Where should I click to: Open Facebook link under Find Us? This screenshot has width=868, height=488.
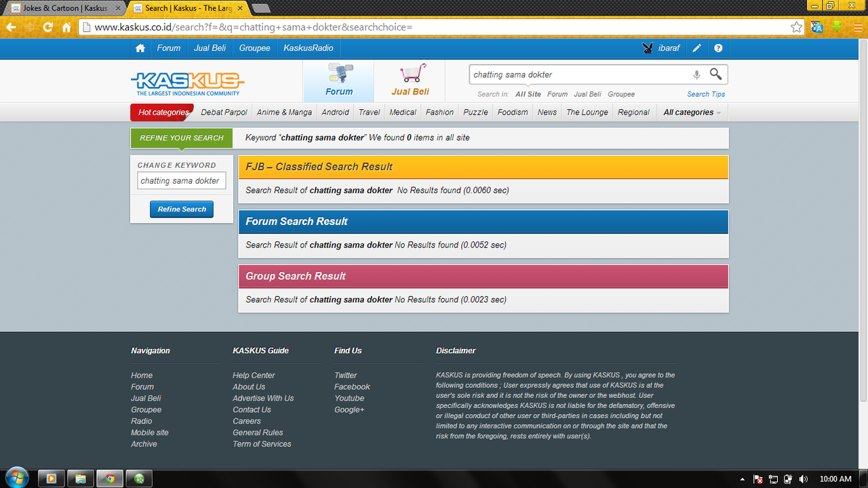(352, 387)
